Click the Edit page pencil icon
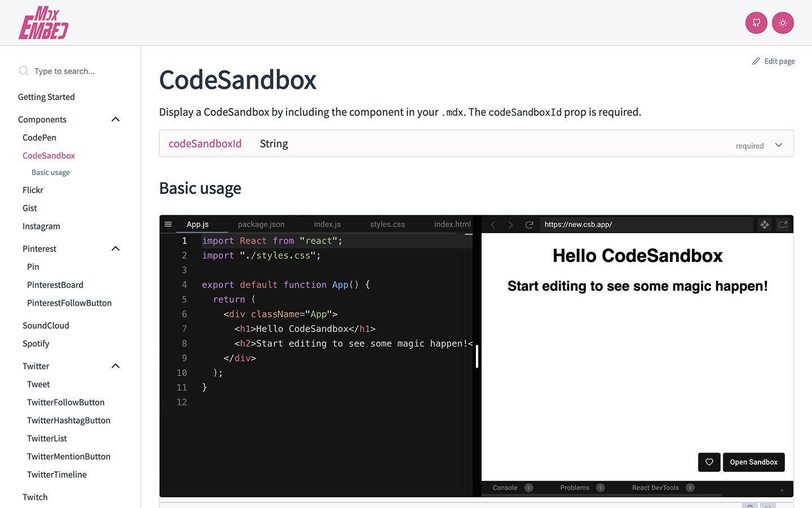The height and width of the screenshot is (508, 812). tap(756, 61)
